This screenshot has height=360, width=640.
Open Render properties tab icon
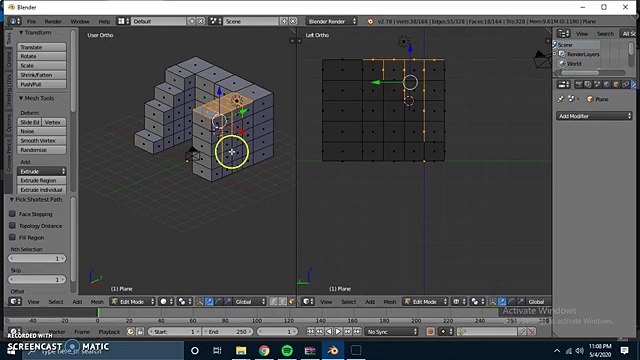tap(579, 84)
